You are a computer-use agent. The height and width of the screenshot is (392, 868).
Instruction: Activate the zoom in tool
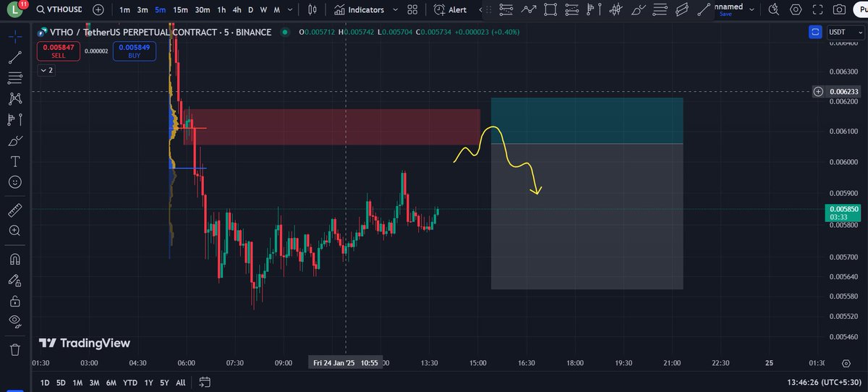pyautogui.click(x=15, y=231)
